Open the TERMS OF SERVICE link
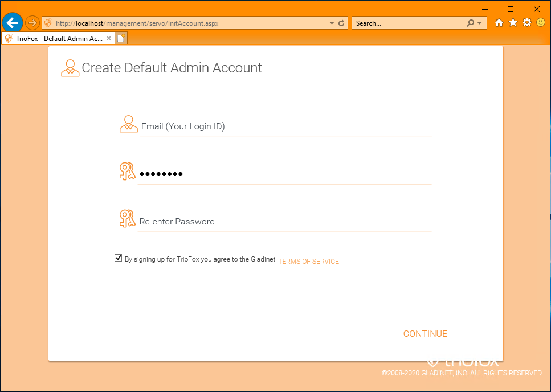551x392 pixels. pyautogui.click(x=308, y=262)
